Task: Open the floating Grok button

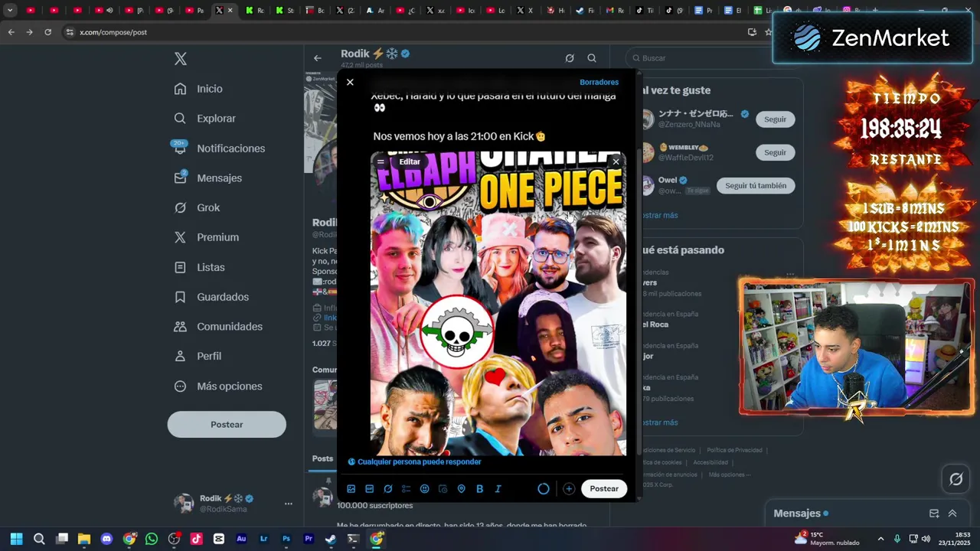Action: tap(955, 479)
